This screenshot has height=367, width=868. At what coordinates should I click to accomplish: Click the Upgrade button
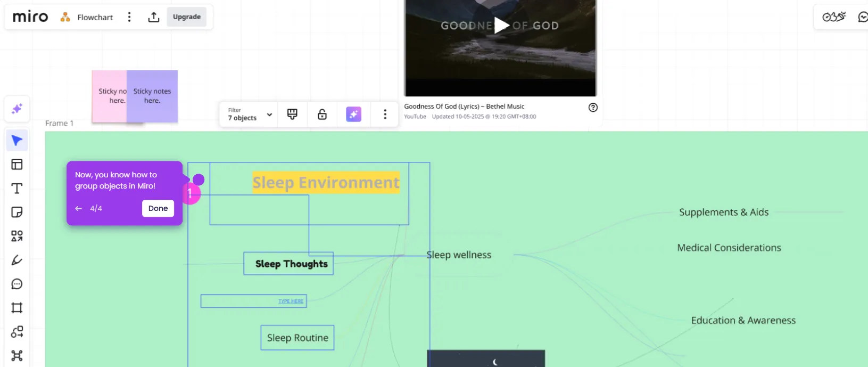[187, 17]
